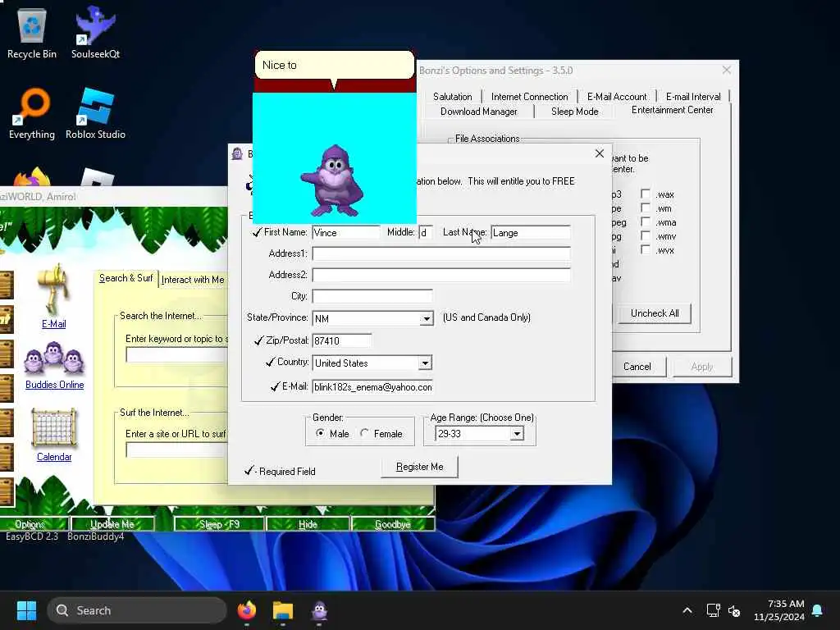The image size is (840, 630).
Task: Click the Zip/Postal input field
Action: point(342,340)
